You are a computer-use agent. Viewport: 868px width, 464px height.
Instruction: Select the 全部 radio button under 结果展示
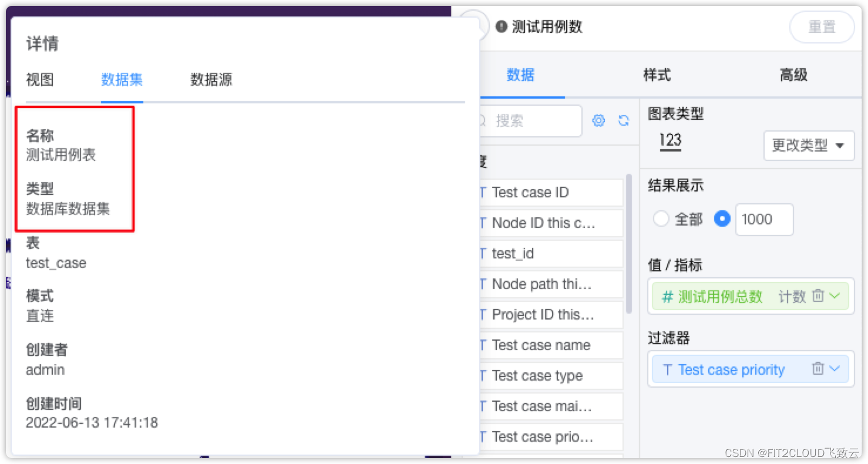pos(661,218)
